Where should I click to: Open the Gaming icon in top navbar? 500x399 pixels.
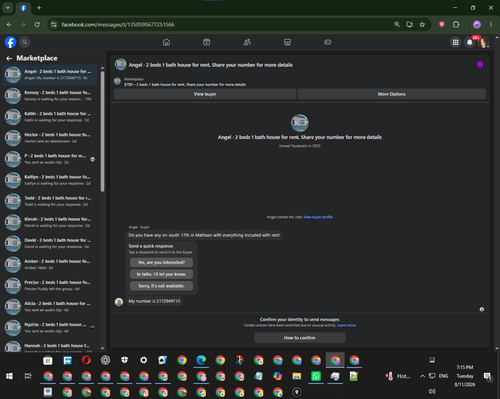click(328, 42)
